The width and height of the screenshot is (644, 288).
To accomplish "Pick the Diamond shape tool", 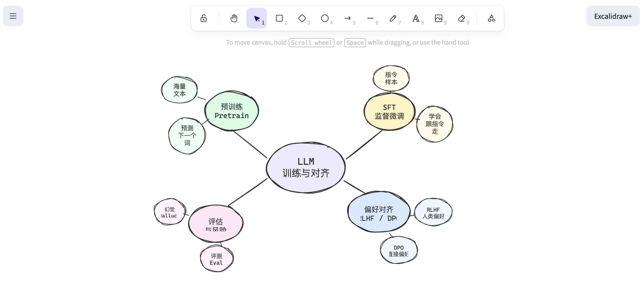I will tap(302, 18).
